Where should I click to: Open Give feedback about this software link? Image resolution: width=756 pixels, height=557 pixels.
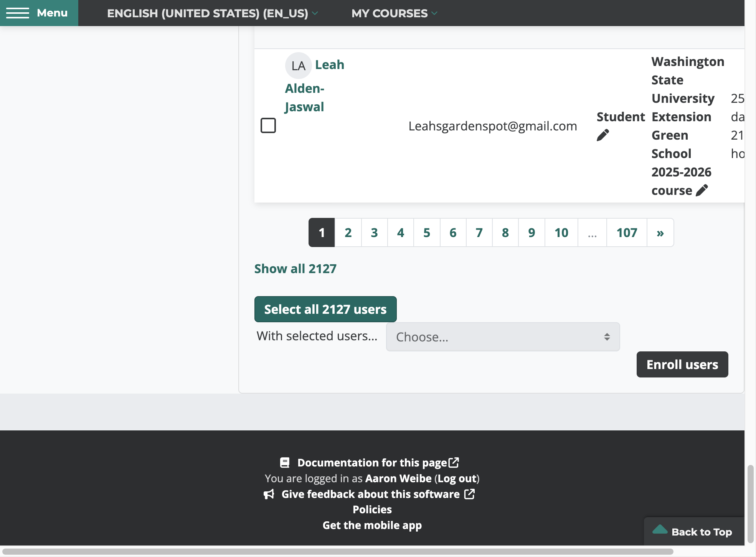371,494
